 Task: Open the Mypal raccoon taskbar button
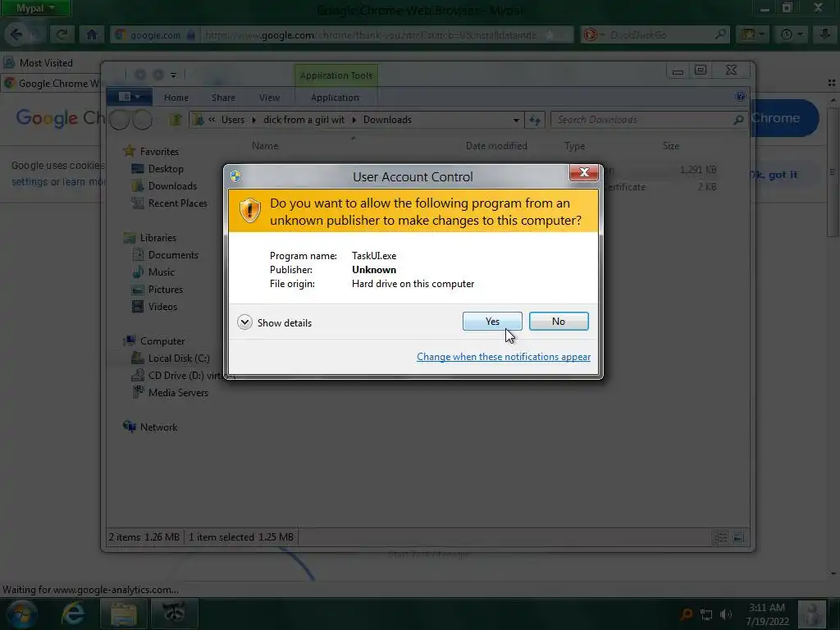(174, 614)
